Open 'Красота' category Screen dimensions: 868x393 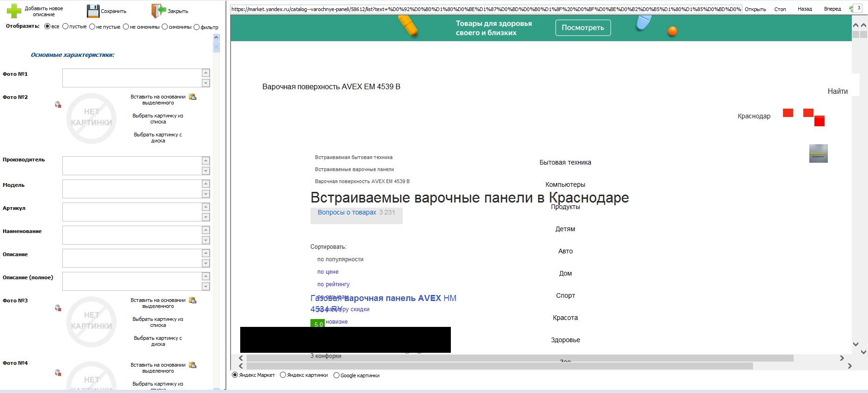[565, 318]
